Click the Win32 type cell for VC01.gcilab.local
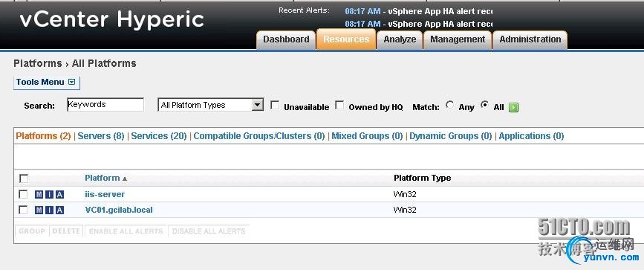Screen dimensions: 644x270 tap(405, 210)
